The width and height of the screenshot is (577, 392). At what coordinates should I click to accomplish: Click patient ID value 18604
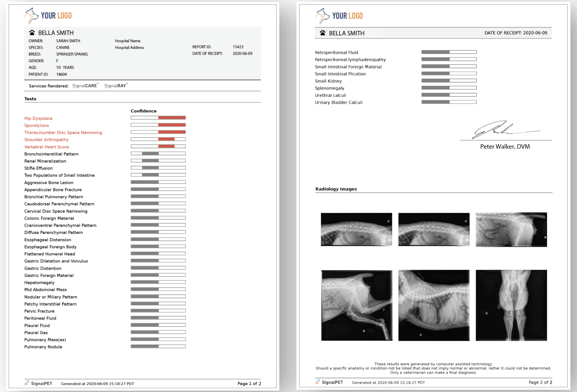[x=62, y=74]
